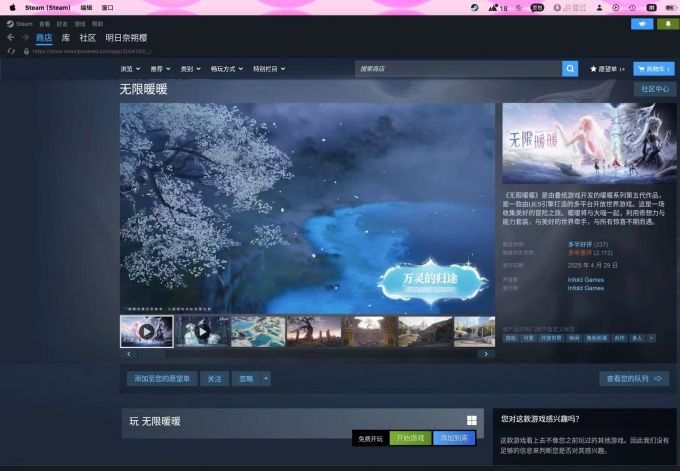Click the 忽略 button
680x471 pixels.
pos(246,379)
